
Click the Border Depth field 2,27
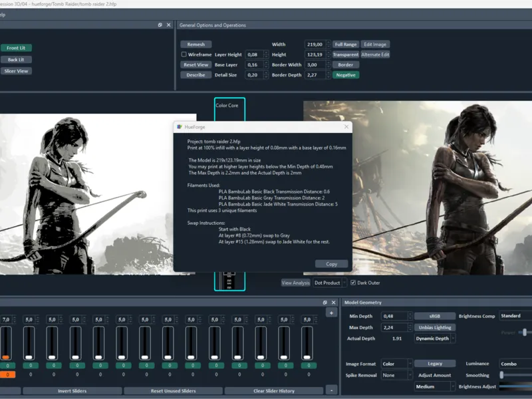(x=315, y=75)
